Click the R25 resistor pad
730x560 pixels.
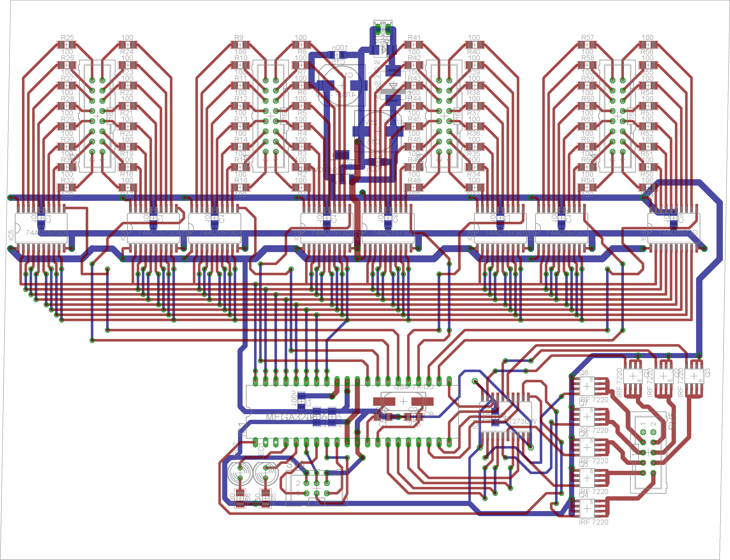pos(67,45)
